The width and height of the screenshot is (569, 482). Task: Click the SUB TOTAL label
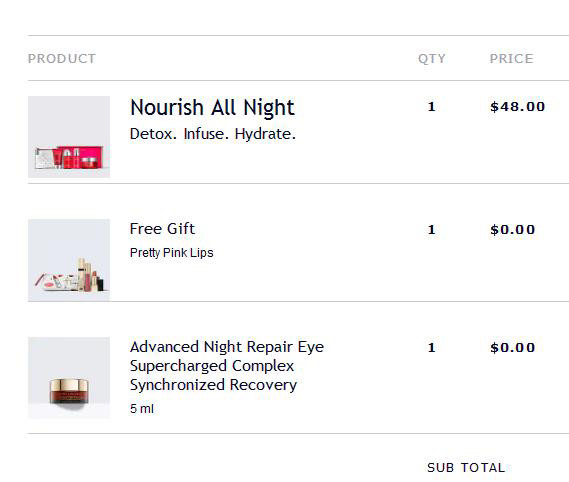(x=466, y=467)
